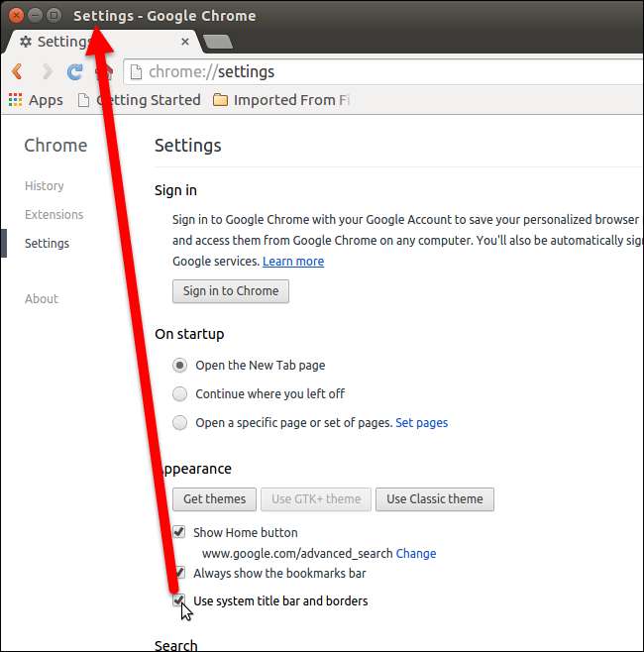This screenshot has height=652, width=644.
Task: Close the Chrome window with the red button
Action: [16, 16]
